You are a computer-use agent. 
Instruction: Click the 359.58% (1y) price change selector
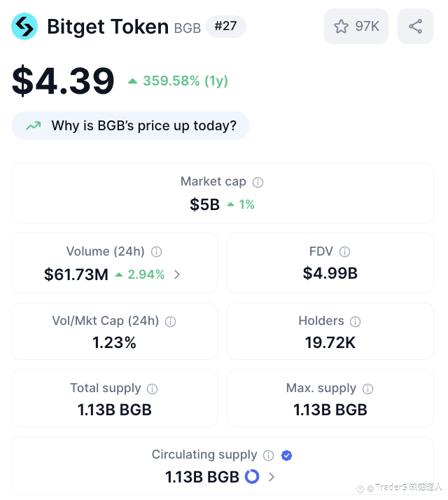coord(178,81)
